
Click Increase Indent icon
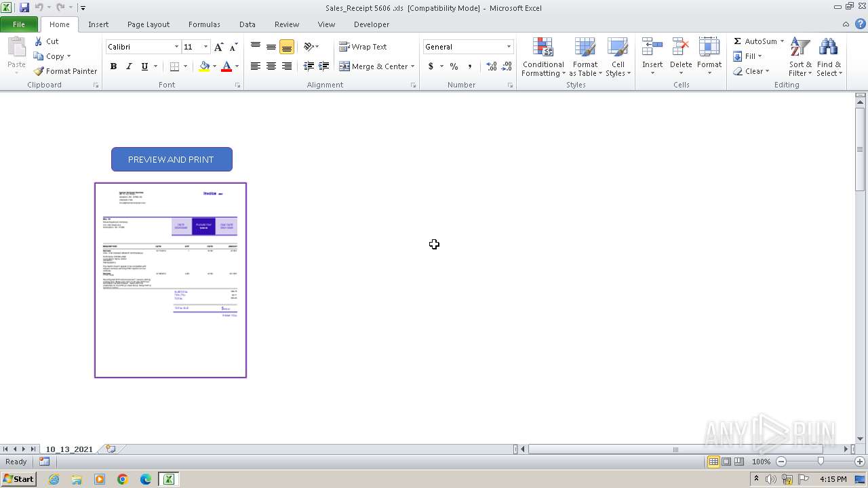click(x=324, y=66)
